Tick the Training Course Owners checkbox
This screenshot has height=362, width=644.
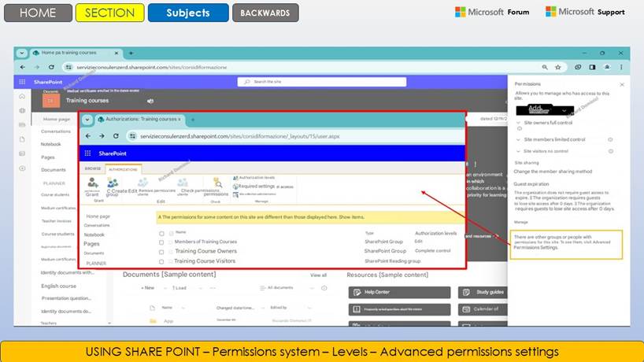(161, 251)
